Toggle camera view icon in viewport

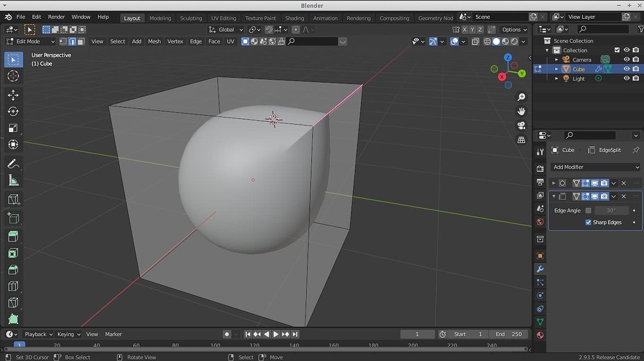coord(521,126)
